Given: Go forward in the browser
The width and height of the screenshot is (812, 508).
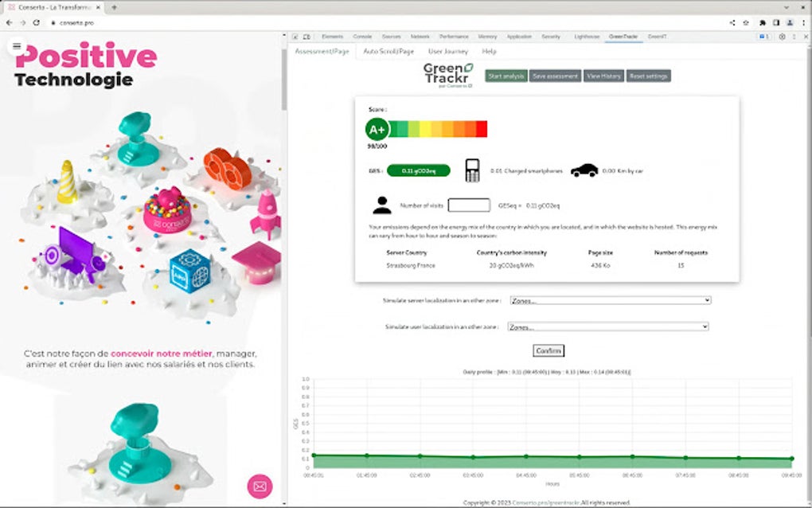Looking at the screenshot, I should (23, 23).
